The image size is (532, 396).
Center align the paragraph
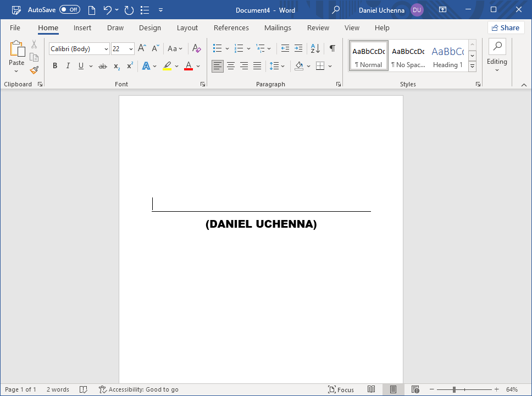pos(231,66)
